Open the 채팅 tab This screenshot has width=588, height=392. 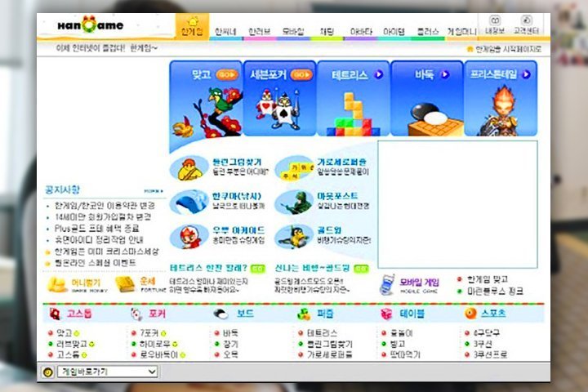coord(327,32)
